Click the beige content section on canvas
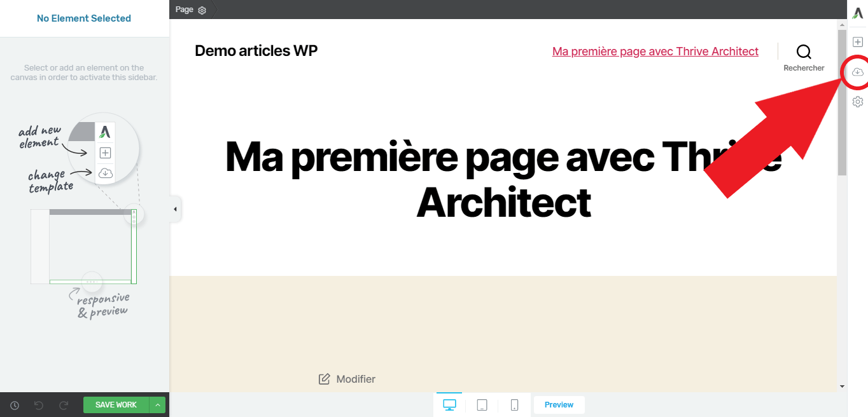 point(503,334)
